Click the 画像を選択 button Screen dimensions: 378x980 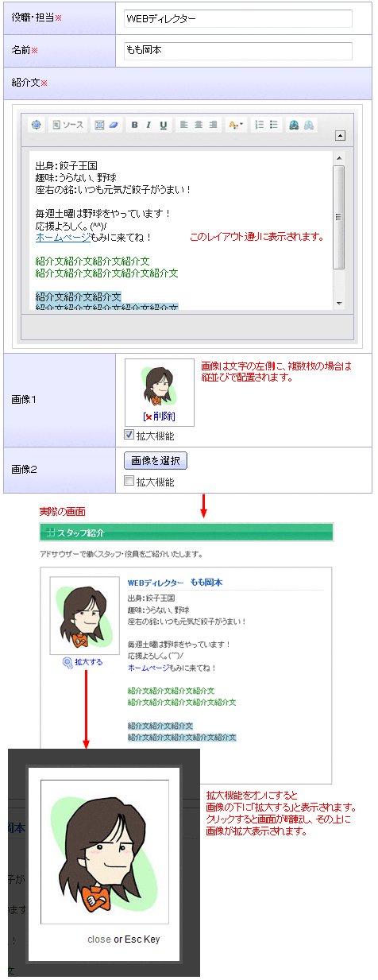[x=156, y=461]
